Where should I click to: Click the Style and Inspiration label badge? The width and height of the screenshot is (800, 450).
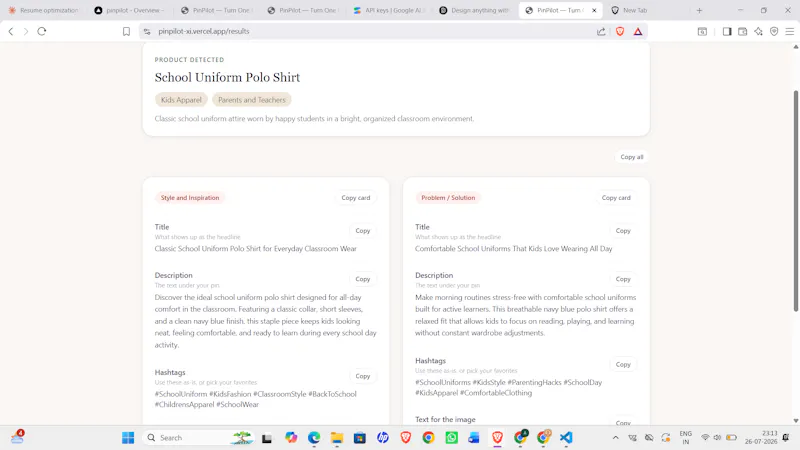click(190, 197)
